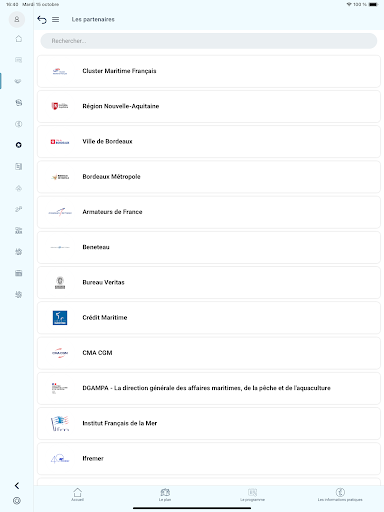The height and width of the screenshot is (512, 384).
Task: Open the document list icon in sidebar
Action: [x=19, y=166]
